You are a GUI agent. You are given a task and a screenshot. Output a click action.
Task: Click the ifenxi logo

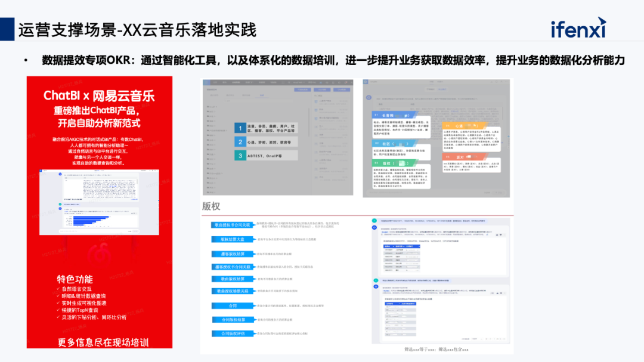(x=578, y=28)
